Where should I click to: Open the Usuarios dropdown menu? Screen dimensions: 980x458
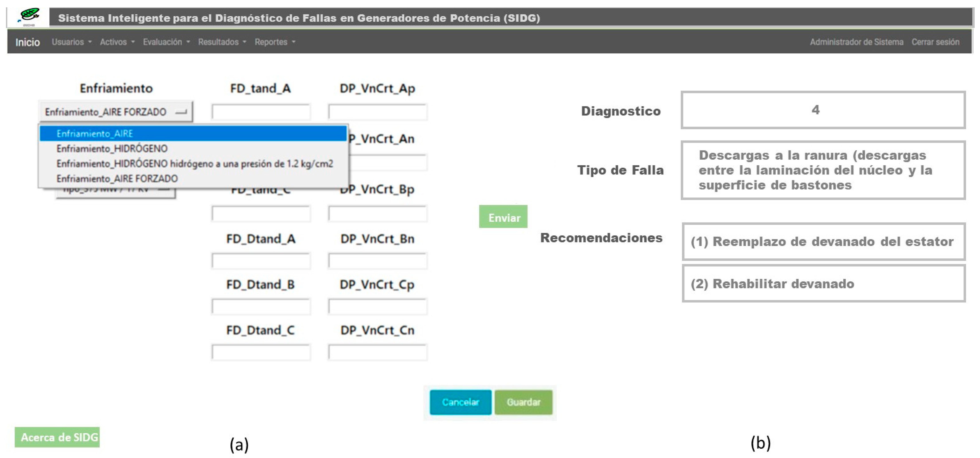72,42
